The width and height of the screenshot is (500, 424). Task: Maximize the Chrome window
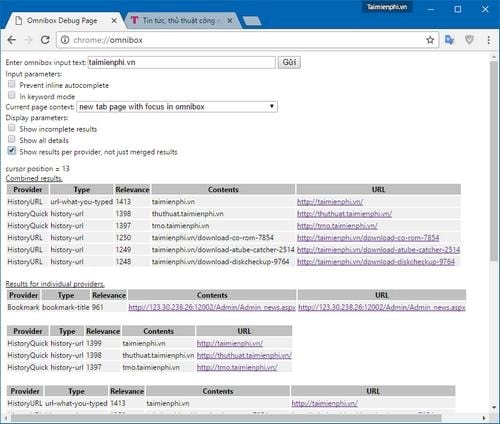458,9
